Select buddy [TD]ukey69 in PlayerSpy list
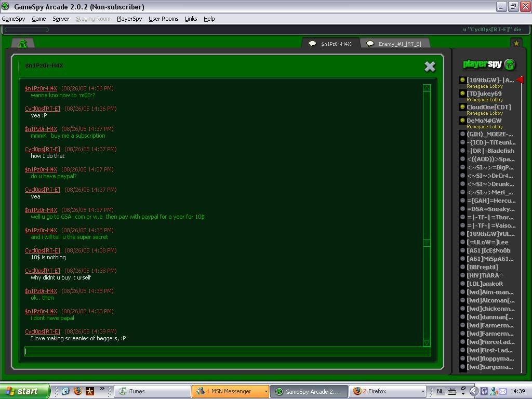Image resolution: width=532 pixels, height=399 pixels. pyautogui.click(x=484, y=94)
